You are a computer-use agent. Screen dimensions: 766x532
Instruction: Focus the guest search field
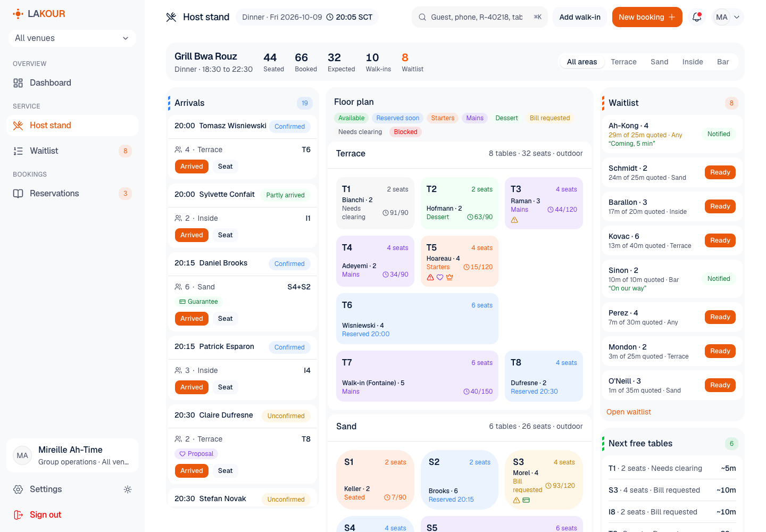[480, 17]
